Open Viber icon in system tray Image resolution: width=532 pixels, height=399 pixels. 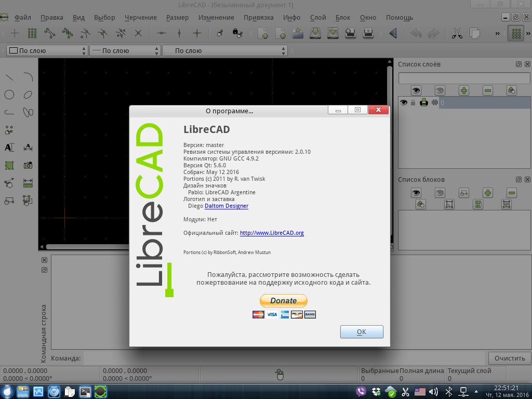tap(361, 392)
